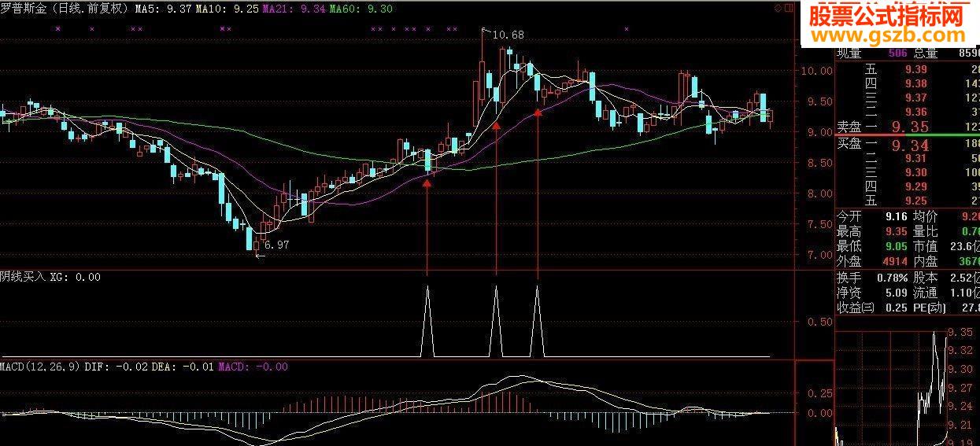This screenshot has height=446, width=980.
Task: Select the 买盘 best bid price 9.34
Action: pyautogui.click(x=908, y=146)
